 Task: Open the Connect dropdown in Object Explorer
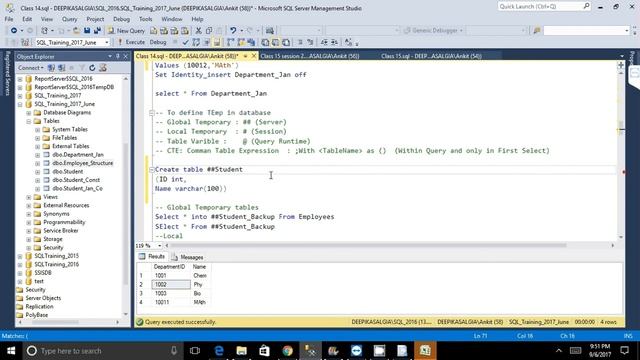tap(31, 68)
